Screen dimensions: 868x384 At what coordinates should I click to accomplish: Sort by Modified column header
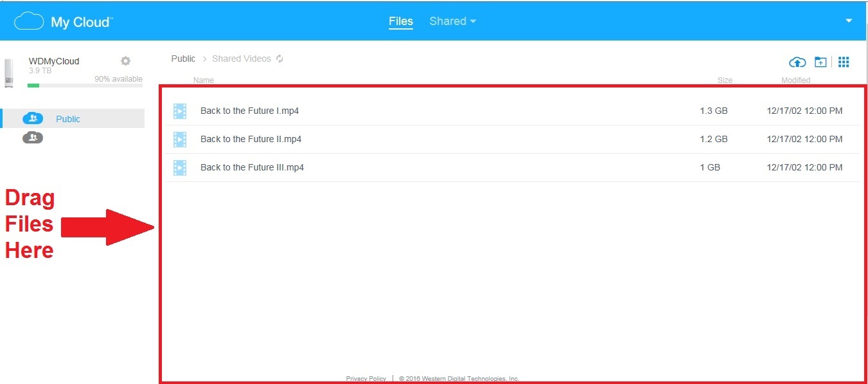click(795, 80)
